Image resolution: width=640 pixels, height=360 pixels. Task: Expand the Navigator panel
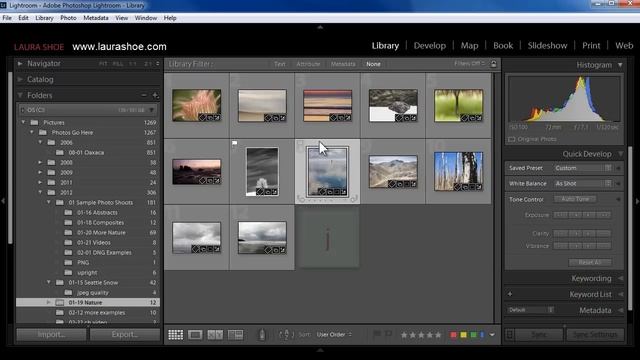pos(20,64)
